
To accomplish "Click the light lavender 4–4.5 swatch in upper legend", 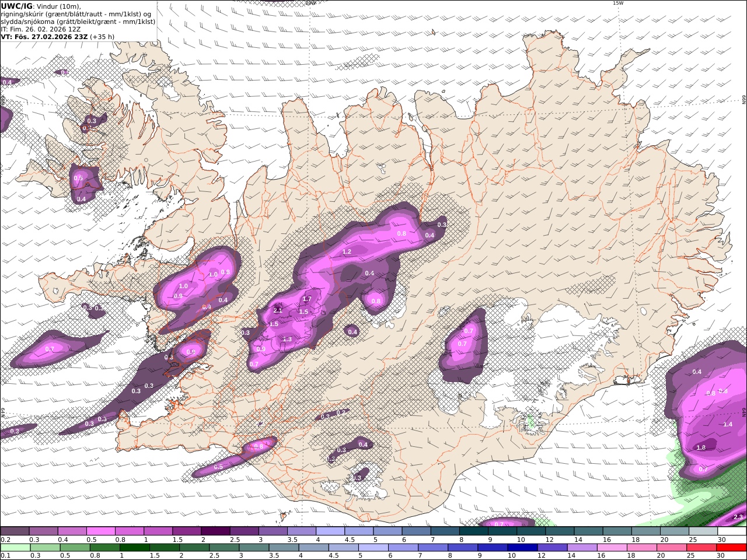I will (x=329, y=531).
